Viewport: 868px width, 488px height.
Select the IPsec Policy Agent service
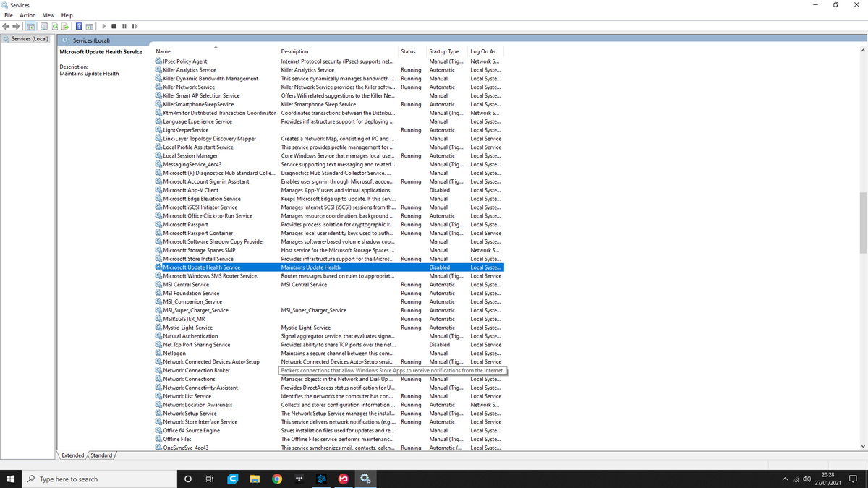click(x=329, y=61)
